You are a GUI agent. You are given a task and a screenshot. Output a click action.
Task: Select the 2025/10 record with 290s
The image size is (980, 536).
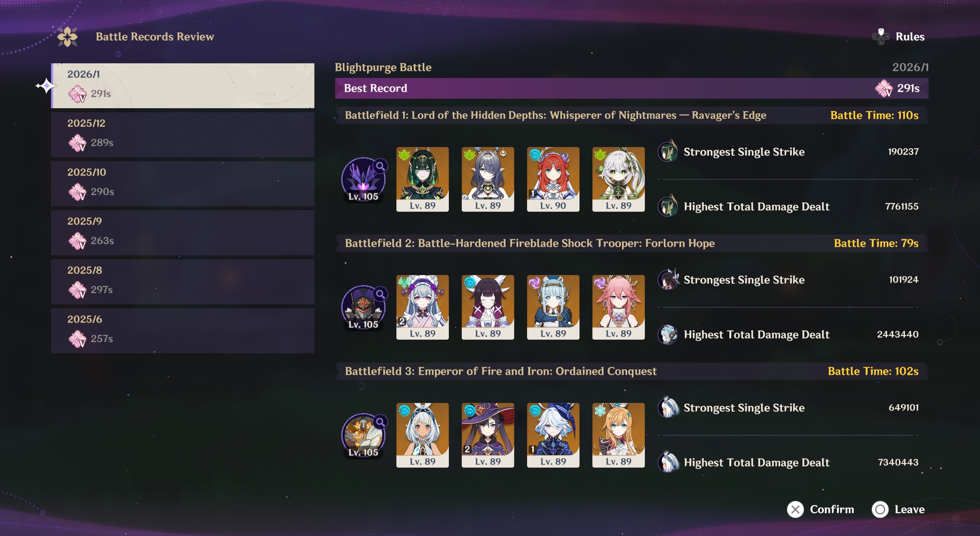pyautogui.click(x=183, y=184)
